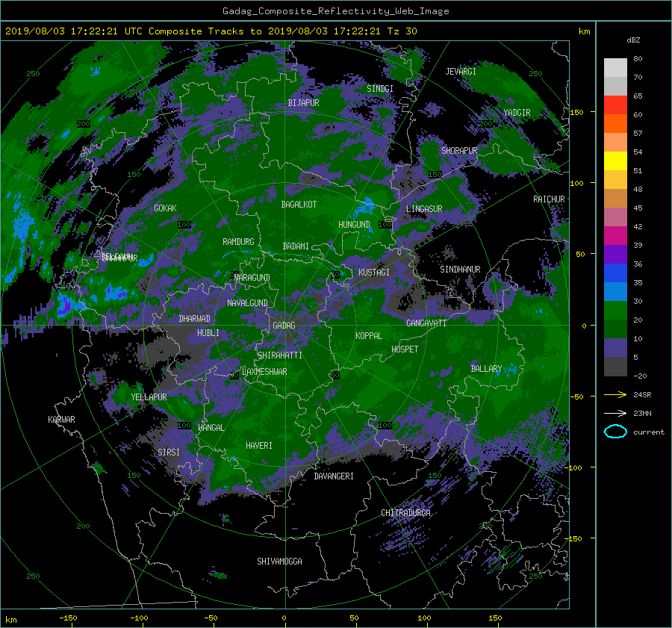This screenshot has height=628, width=672.
Task: Click the BIJAPUR city label
Action: [x=303, y=103]
